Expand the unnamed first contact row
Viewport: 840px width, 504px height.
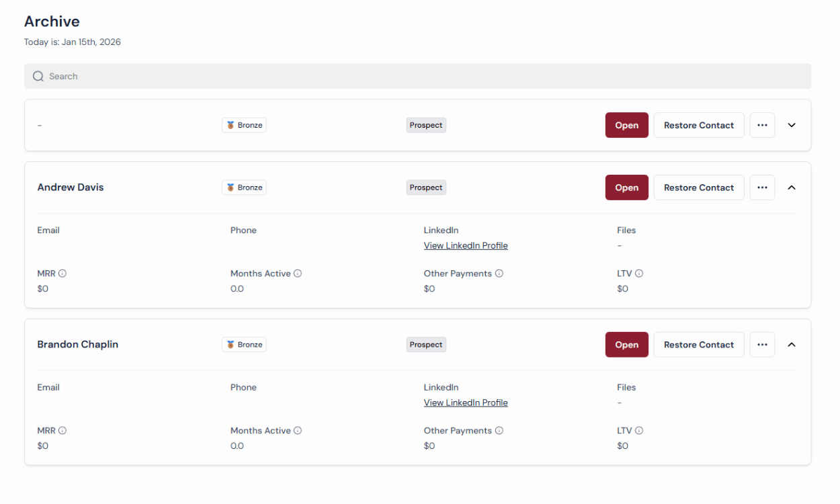point(792,125)
